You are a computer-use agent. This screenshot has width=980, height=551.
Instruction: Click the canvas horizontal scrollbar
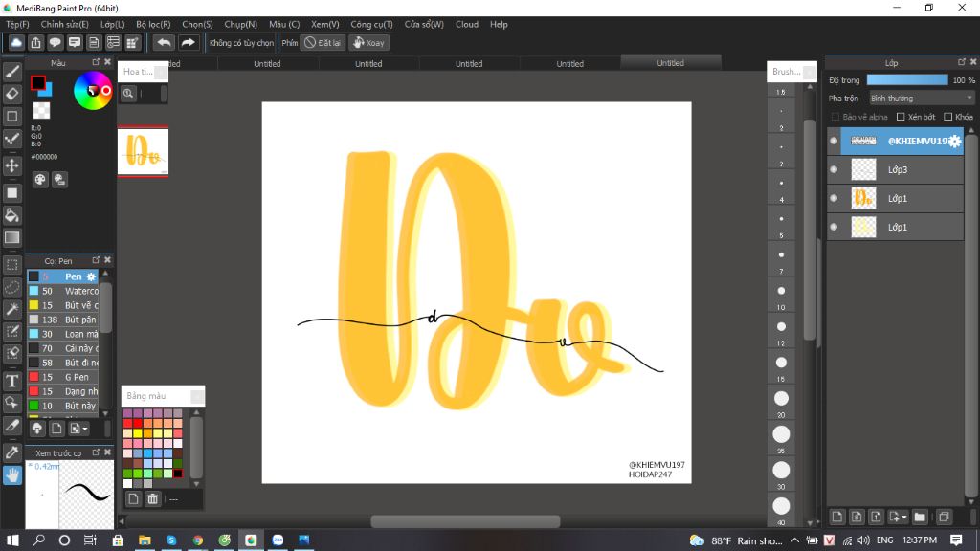tap(466, 521)
